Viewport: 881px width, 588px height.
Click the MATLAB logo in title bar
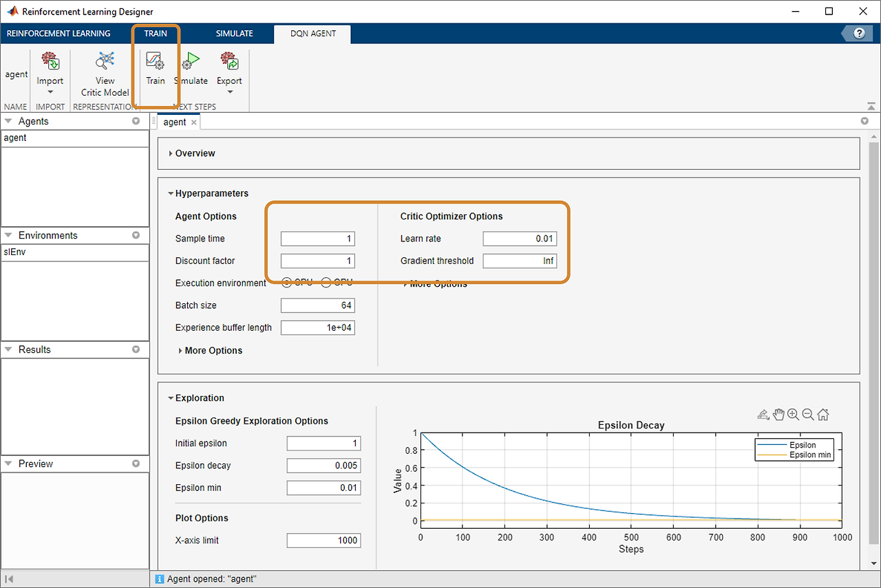click(x=12, y=11)
